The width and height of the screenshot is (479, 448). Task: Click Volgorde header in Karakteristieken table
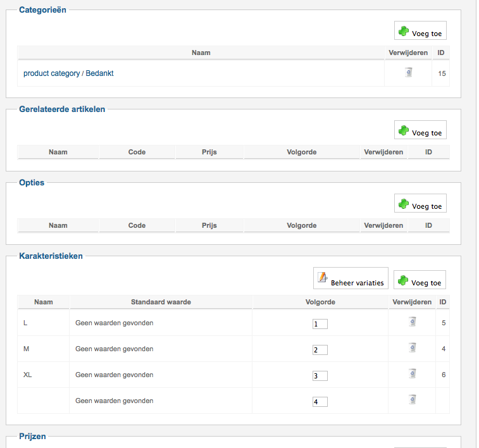coord(320,302)
